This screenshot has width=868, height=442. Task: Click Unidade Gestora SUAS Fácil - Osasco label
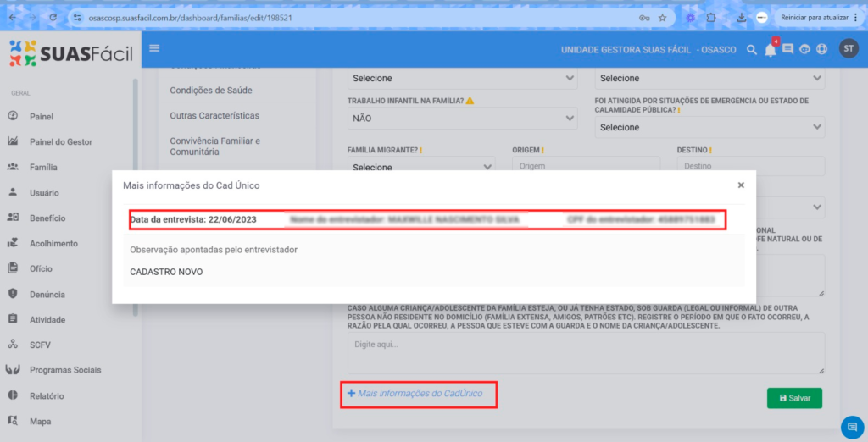tap(648, 50)
